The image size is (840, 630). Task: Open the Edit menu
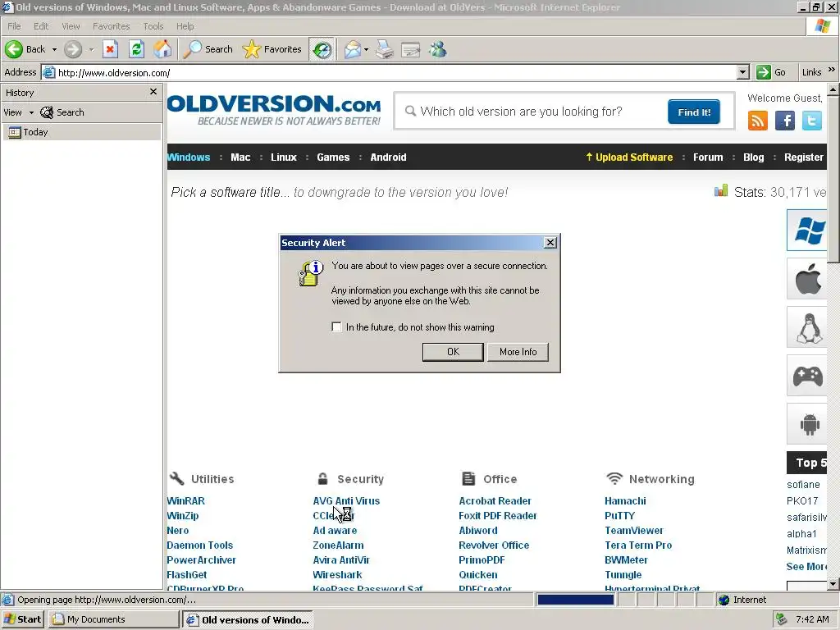pos(41,26)
